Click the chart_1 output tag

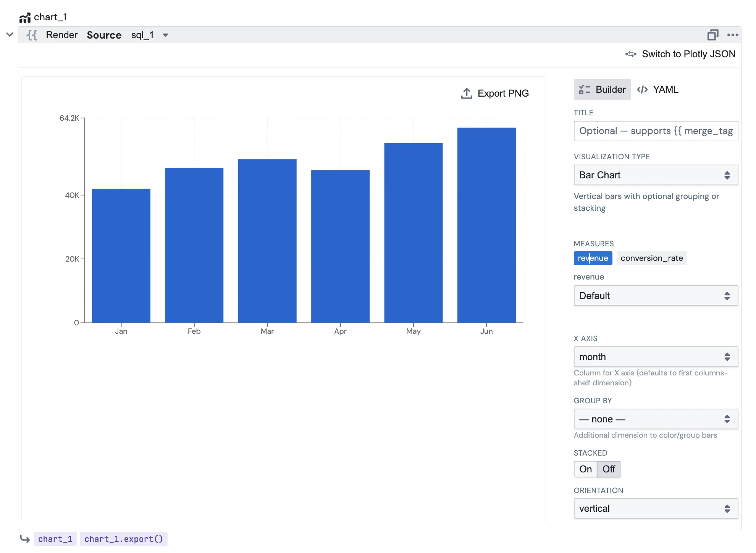pyautogui.click(x=55, y=539)
